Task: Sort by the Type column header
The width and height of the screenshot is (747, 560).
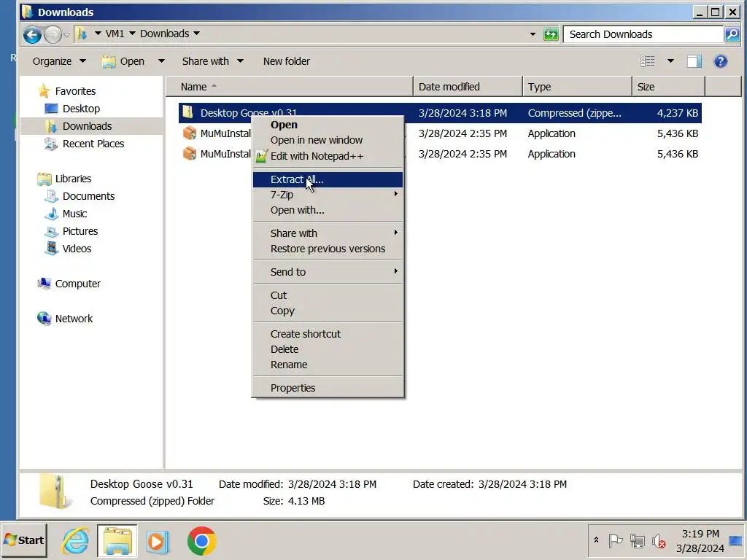Action: point(578,87)
